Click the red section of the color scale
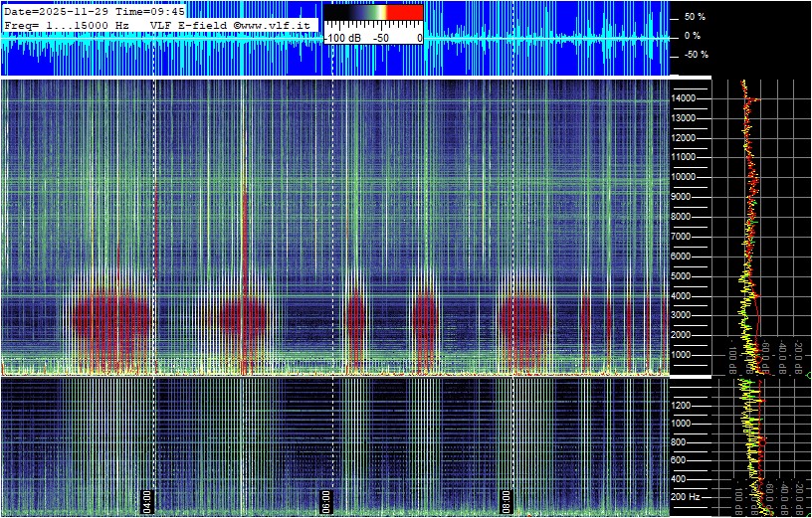This screenshot has width=812, height=518. click(x=404, y=14)
